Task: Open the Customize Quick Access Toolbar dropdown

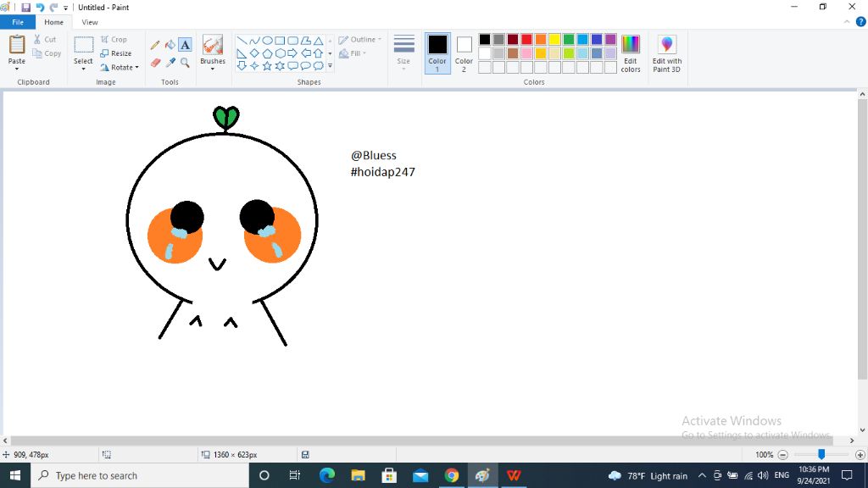Action: point(66,8)
